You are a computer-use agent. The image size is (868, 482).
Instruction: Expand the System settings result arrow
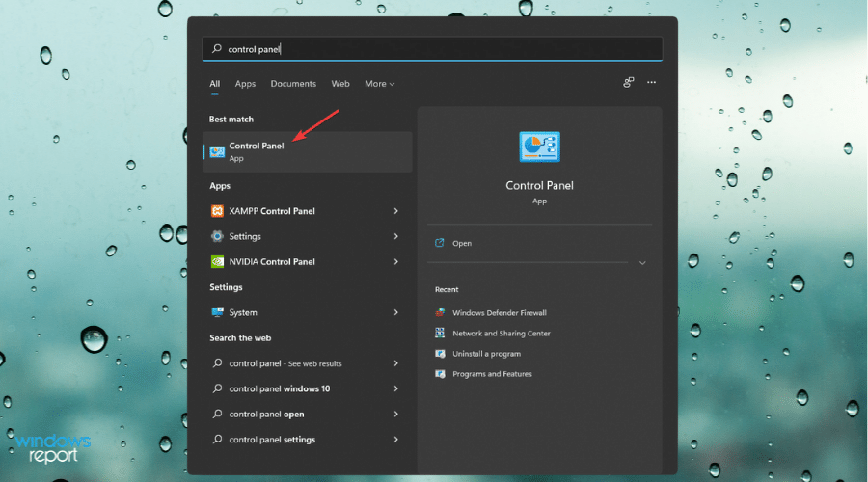(x=395, y=312)
